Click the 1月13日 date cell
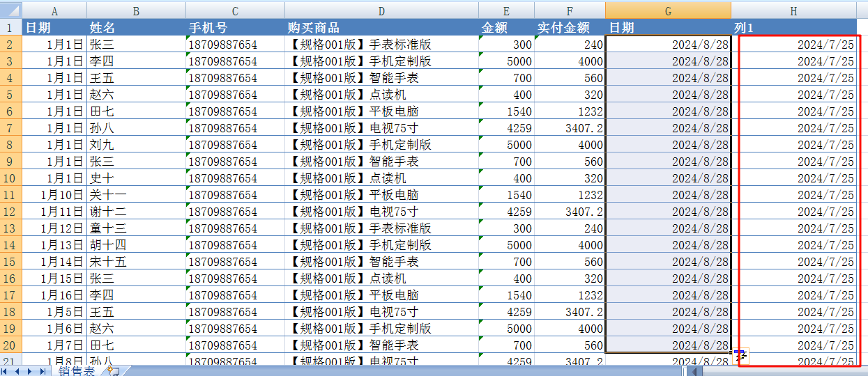The width and height of the screenshot is (868, 376). pyautogui.click(x=54, y=245)
